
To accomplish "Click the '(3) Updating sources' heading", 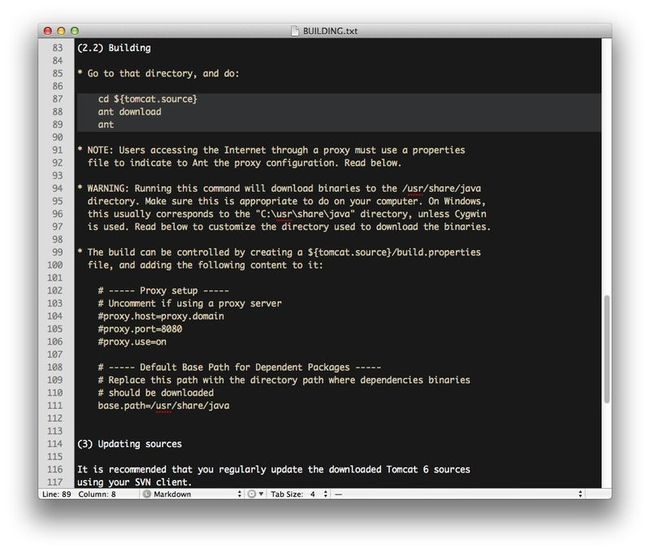I will click(129, 444).
